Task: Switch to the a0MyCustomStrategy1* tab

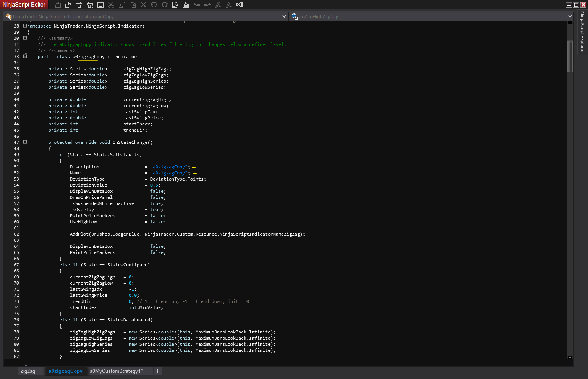Action: point(116,371)
